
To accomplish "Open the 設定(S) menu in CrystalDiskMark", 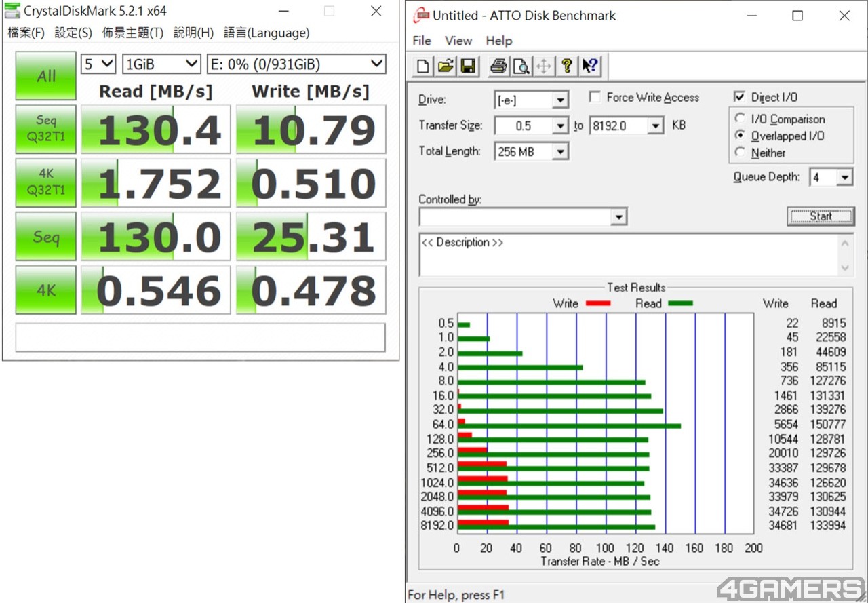I will (73, 33).
